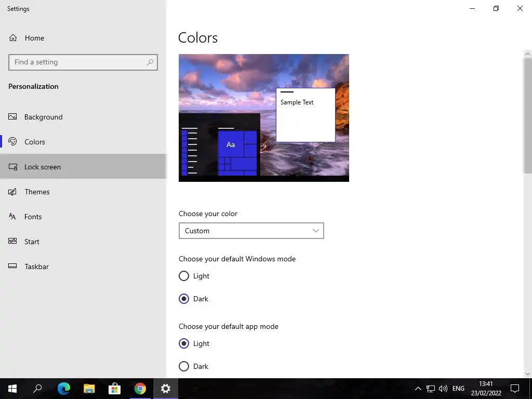Image resolution: width=532 pixels, height=399 pixels.
Task: Click the Settings gear on taskbar
Action: pyautogui.click(x=165, y=389)
